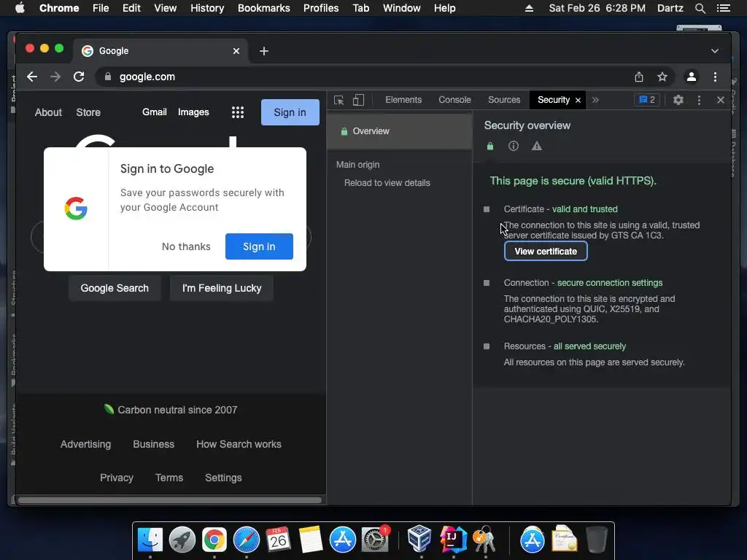The height and width of the screenshot is (560, 747).
Task: Open the Profiles menu
Action: coord(321,8)
